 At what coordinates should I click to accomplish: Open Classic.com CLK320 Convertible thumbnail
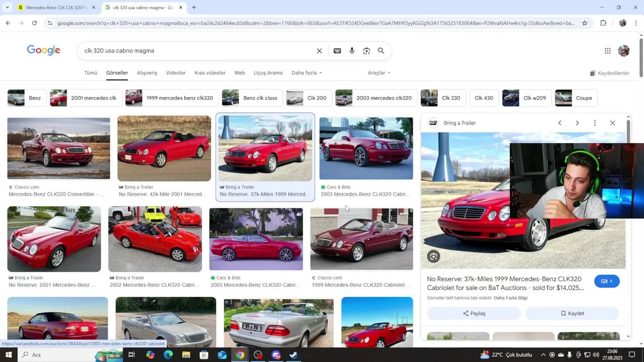[58, 148]
